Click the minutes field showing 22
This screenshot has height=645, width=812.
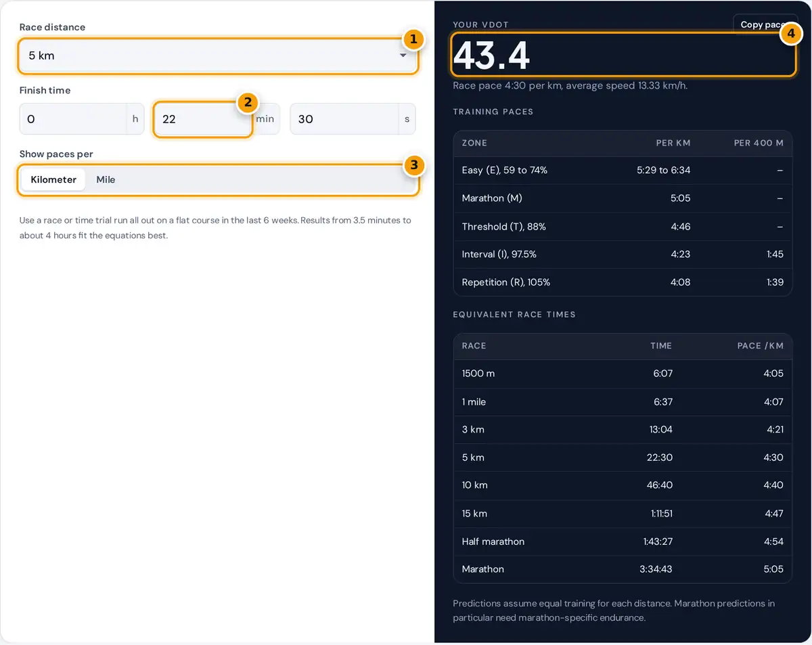[203, 119]
